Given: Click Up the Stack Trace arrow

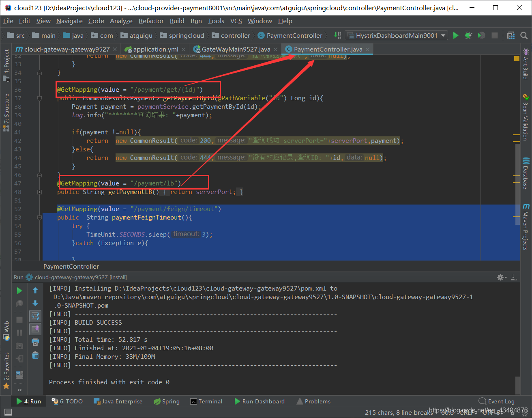Looking at the screenshot, I should coord(35,290).
